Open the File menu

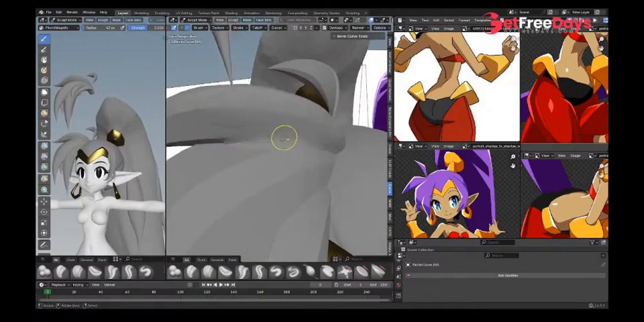click(49, 12)
